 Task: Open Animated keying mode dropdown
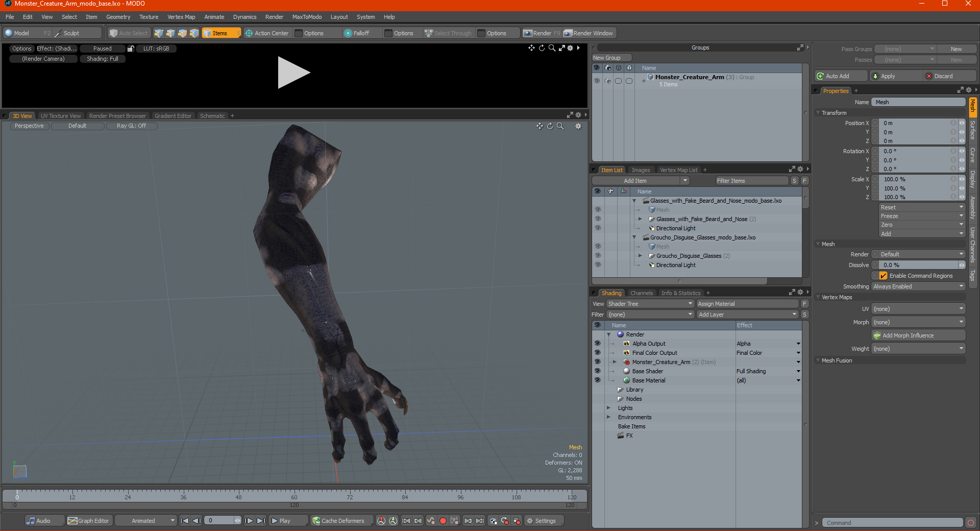(x=145, y=521)
